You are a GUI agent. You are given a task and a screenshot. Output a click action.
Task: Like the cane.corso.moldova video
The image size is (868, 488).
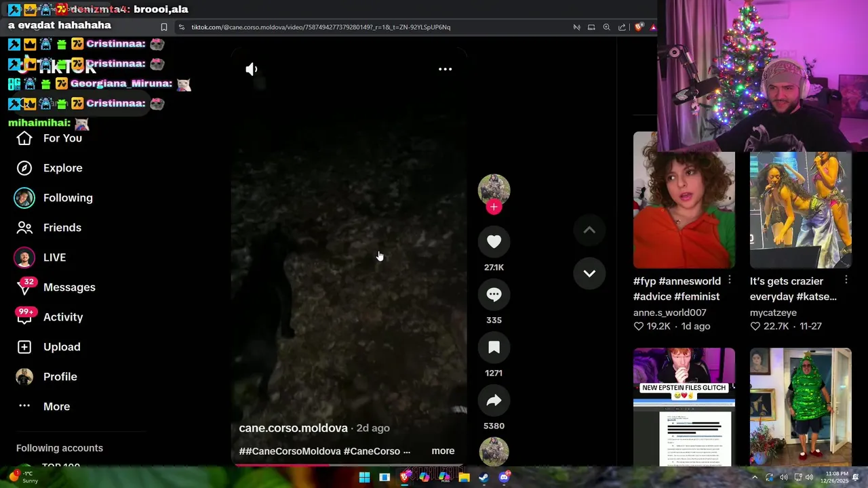pos(494,242)
